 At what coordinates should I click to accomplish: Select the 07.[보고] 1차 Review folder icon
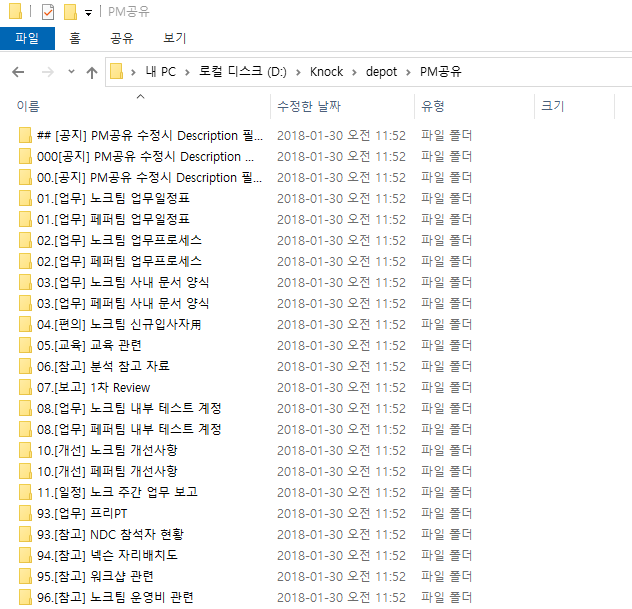pyautogui.click(x=26, y=387)
